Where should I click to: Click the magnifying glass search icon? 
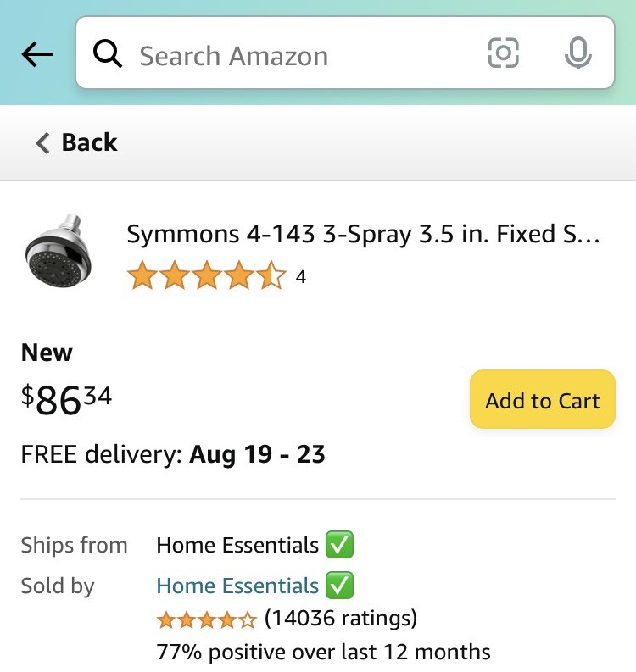coord(108,55)
